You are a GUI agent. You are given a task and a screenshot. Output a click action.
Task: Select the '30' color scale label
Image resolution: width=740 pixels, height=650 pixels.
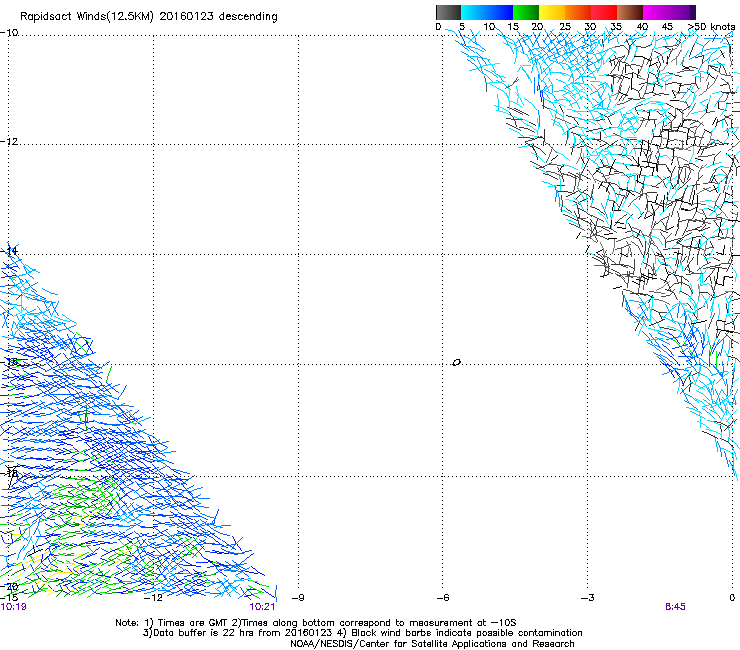590,27
